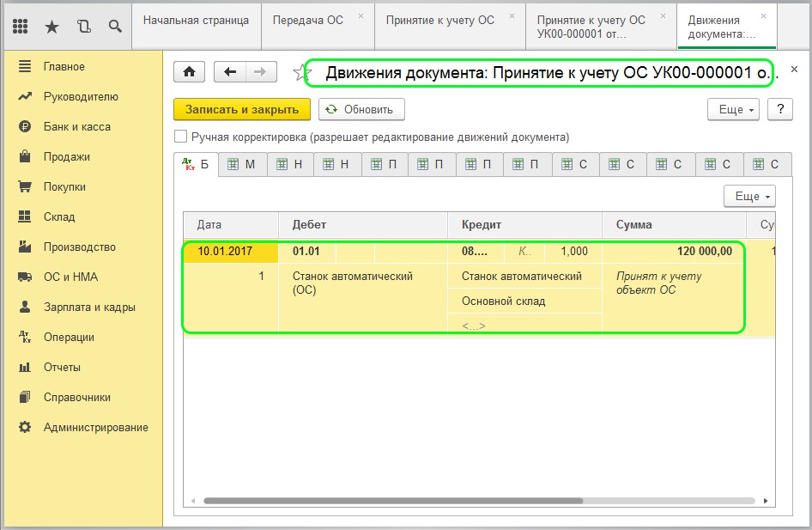Image resolution: width=812 pixels, height=530 pixels.
Task: Switch to the Принятие к учету ОС tab
Action: [x=440, y=20]
